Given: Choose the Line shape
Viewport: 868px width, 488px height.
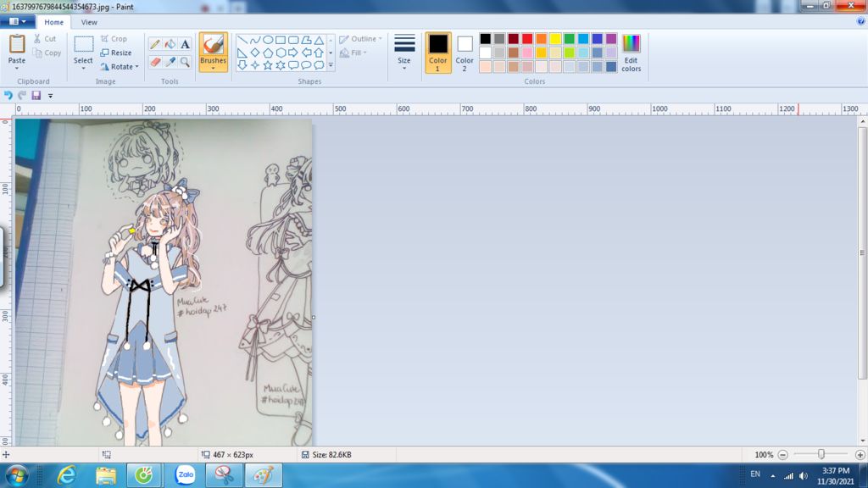Looking at the screenshot, I should [x=242, y=40].
